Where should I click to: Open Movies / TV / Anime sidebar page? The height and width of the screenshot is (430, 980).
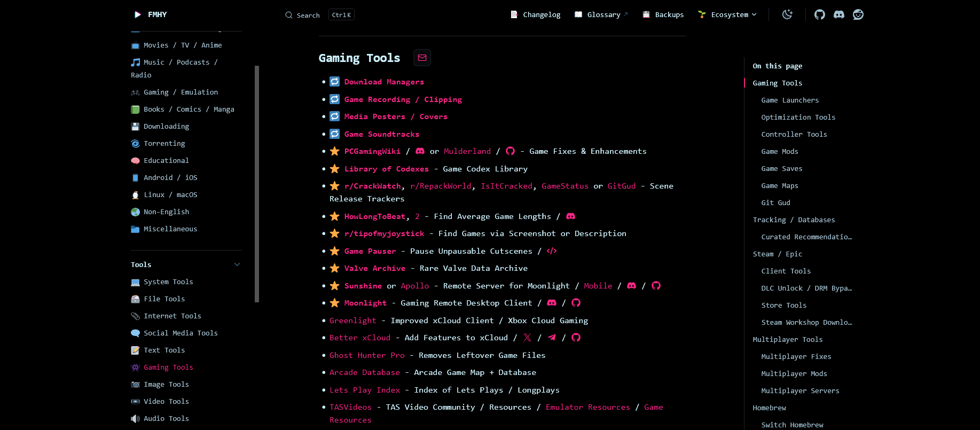point(183,45)
